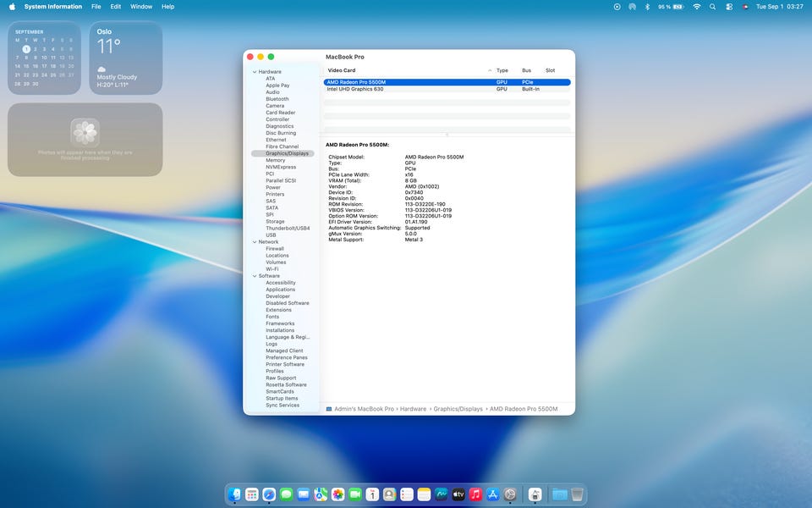
Task: Select Startup Items under Software
Action: 282,399
